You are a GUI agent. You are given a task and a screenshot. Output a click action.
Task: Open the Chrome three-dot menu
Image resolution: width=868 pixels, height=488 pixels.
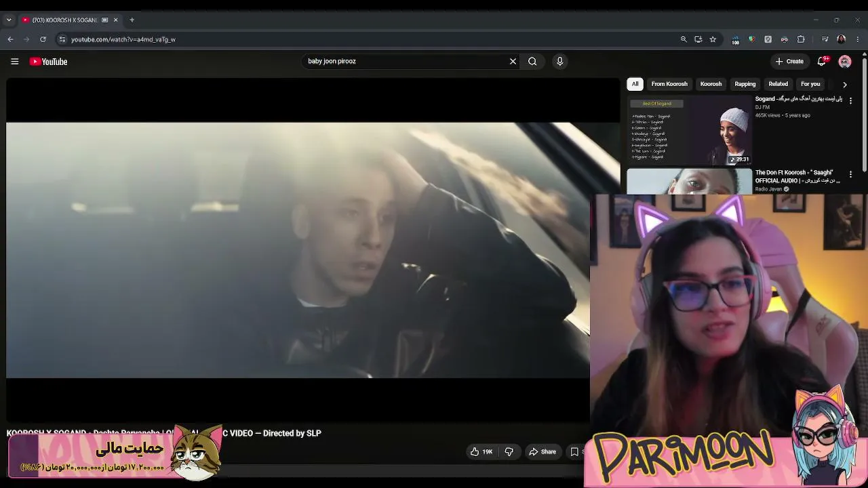(x=858, y=39)
